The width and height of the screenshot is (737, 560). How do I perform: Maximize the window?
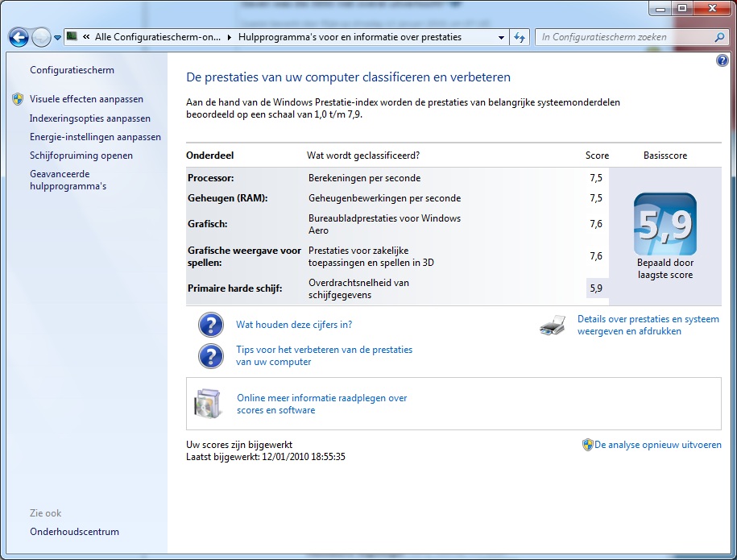[682, 9]
